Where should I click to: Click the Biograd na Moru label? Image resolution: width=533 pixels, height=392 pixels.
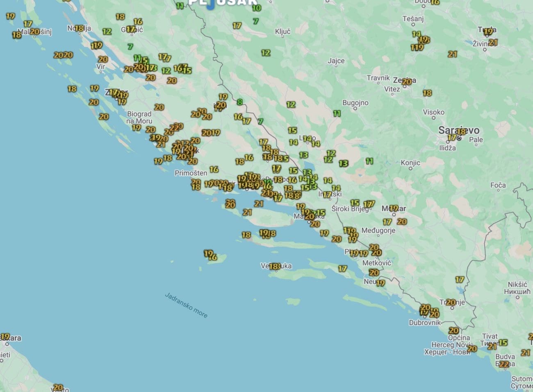[x=139, y=118]
